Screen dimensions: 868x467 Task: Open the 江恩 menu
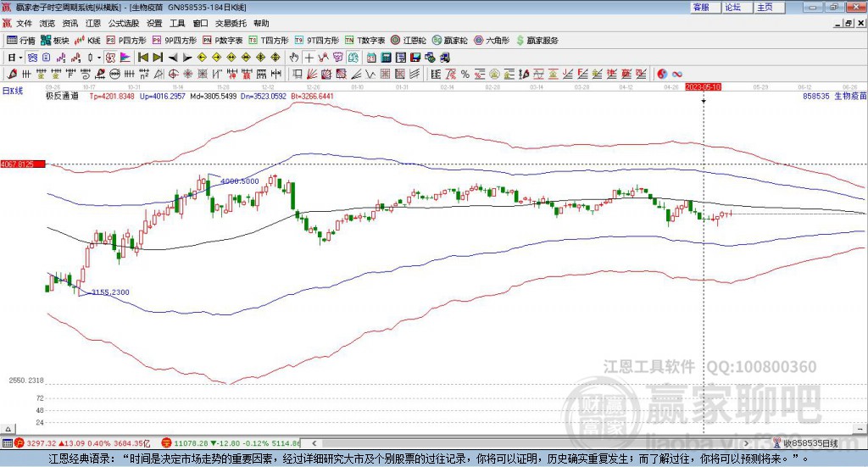click(x=93, y=23)
